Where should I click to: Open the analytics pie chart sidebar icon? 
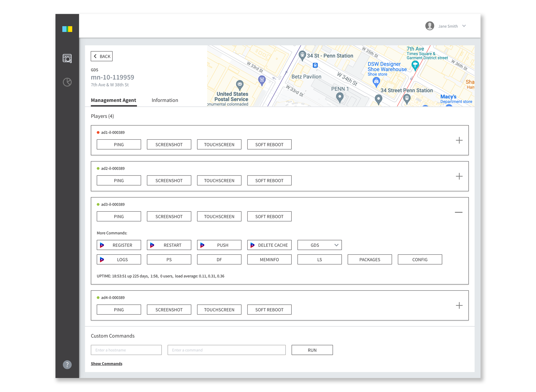(x=67, y=82)
